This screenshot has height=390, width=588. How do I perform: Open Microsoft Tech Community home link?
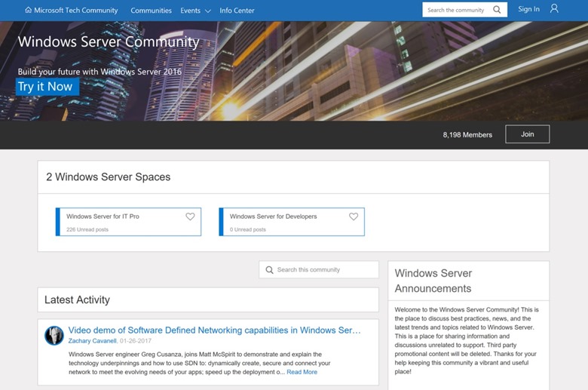tap(75, 10)
